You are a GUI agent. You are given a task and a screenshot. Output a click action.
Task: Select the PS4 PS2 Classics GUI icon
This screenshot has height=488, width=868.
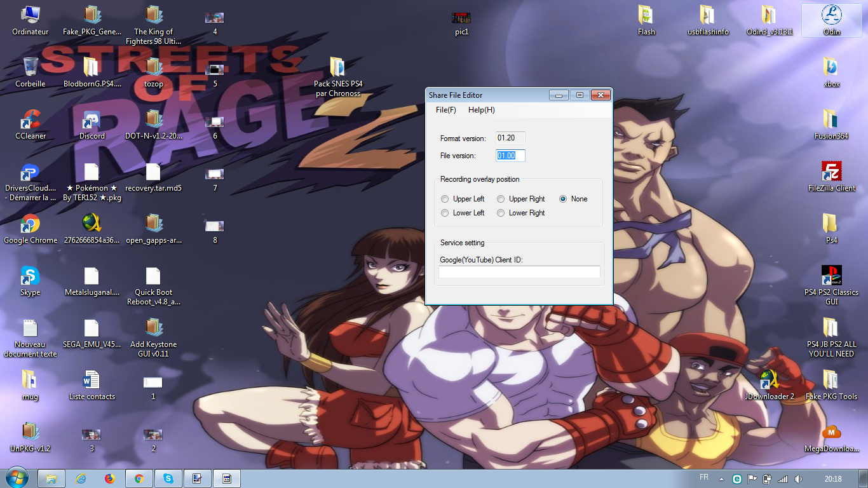831,276
